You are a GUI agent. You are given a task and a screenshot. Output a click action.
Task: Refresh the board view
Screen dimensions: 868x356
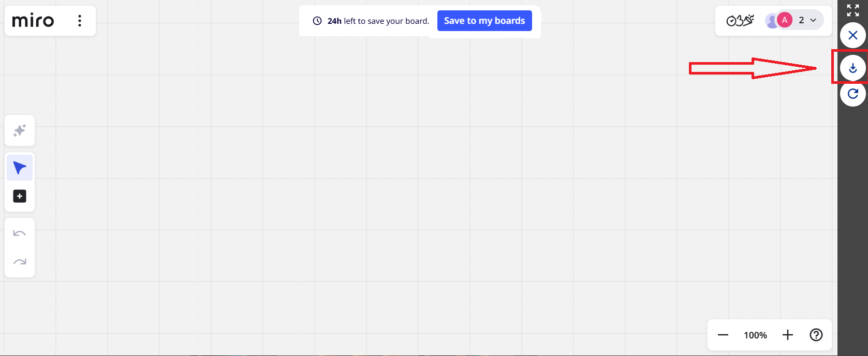852,94
